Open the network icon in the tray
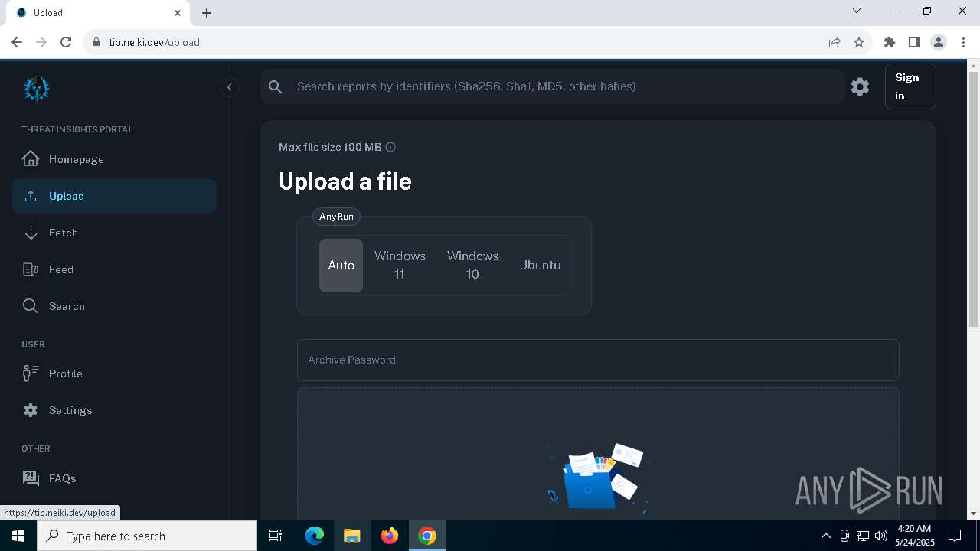 click(863, 536)
